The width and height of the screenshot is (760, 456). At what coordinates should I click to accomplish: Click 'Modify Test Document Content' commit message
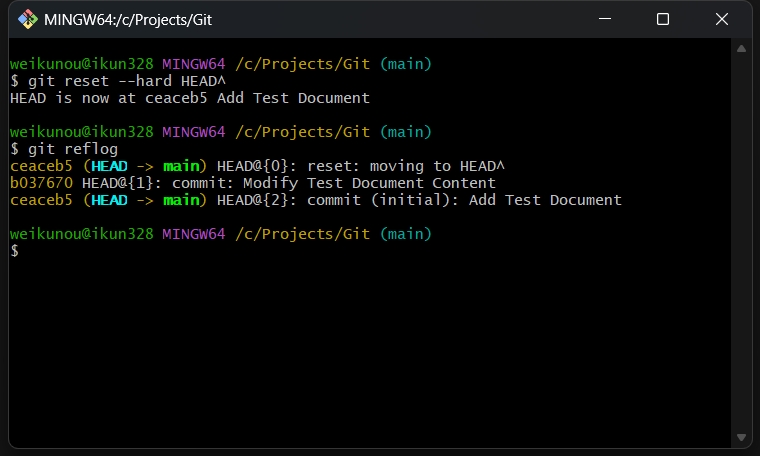click(x=369, y=183)
